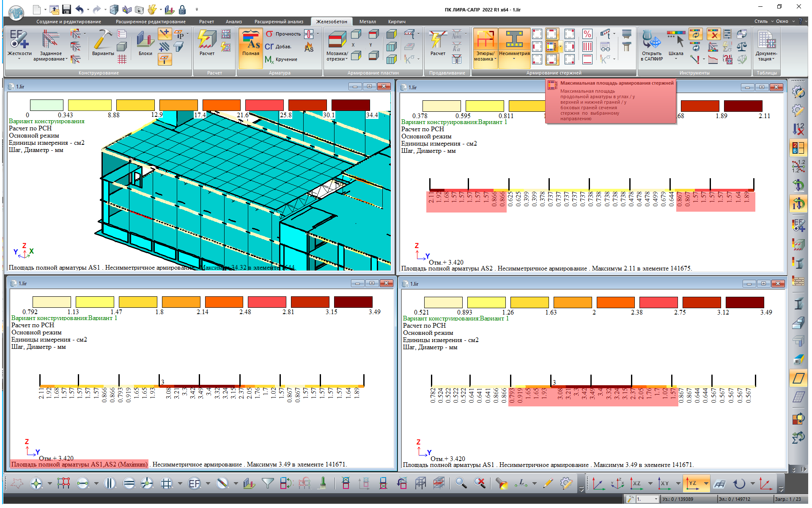This screenshot has height=508, width=812.
Task: Toggle the YZ projection view button
Action: (x=693, y=483)
